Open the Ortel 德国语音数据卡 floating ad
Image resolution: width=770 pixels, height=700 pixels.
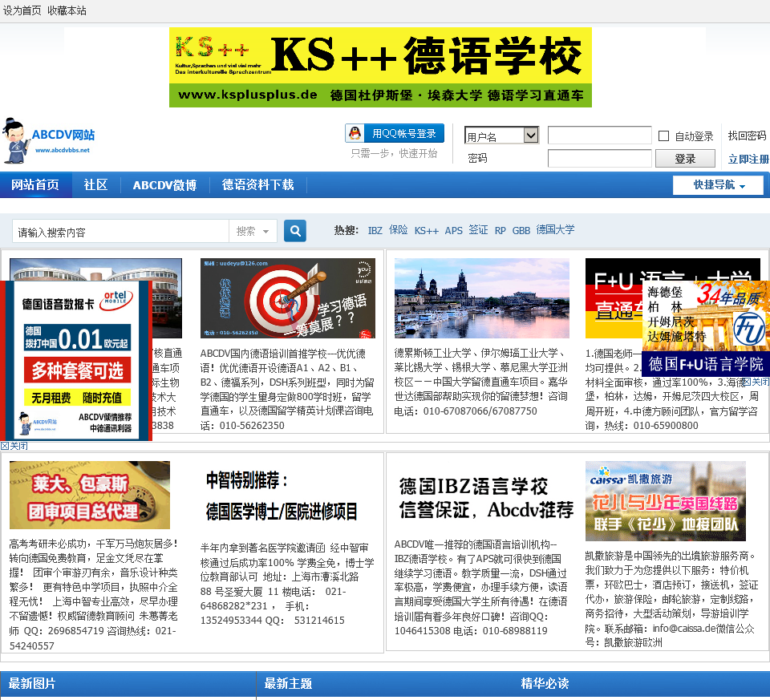tap(76, 361)
